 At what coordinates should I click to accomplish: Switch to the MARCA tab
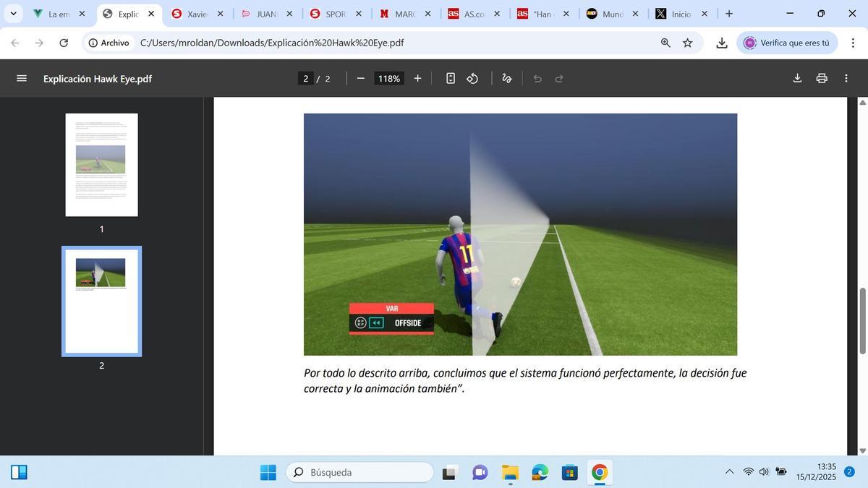tap(398, 13)
